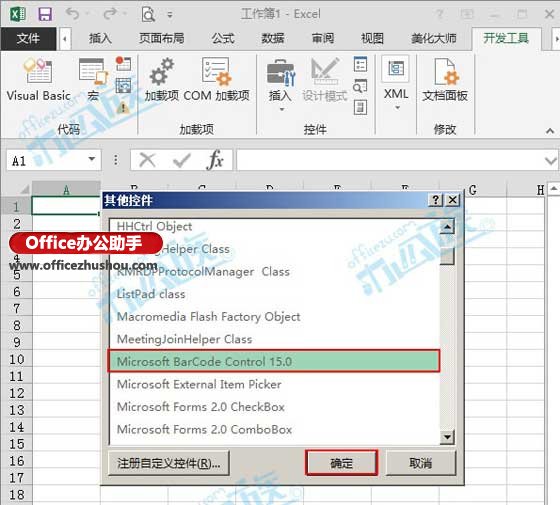This screenshot has height=505, width=560.
Task: Select Microsoft Forms 2.0 CheckBox
Action: click(274, 406)
